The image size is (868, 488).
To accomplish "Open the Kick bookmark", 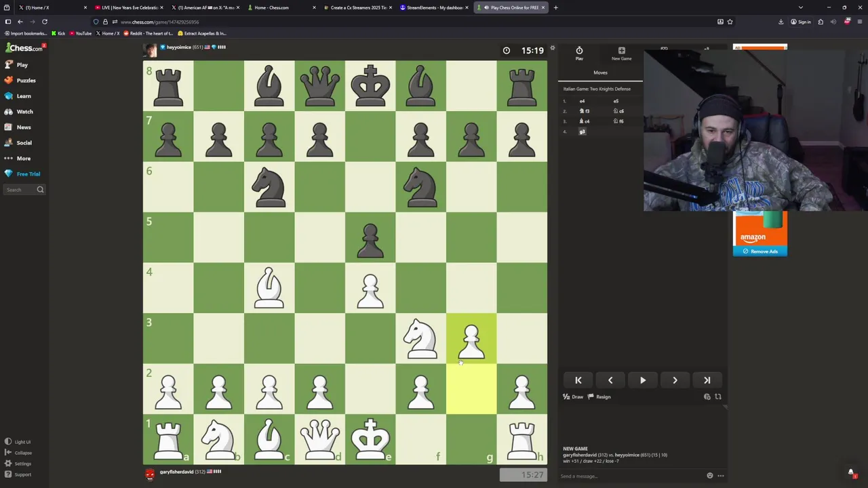I will pyautogui.click(x=58, y=33).
